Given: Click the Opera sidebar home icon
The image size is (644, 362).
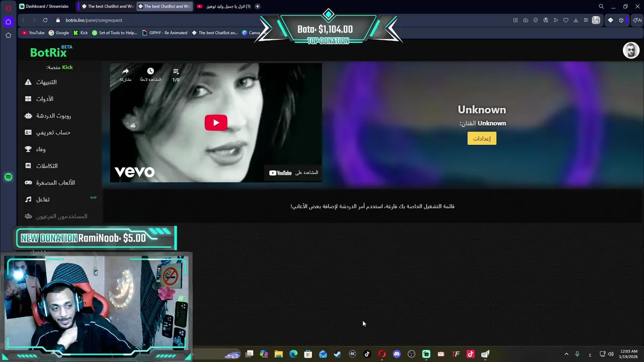Looking at the screenshot, I should 8,22.
